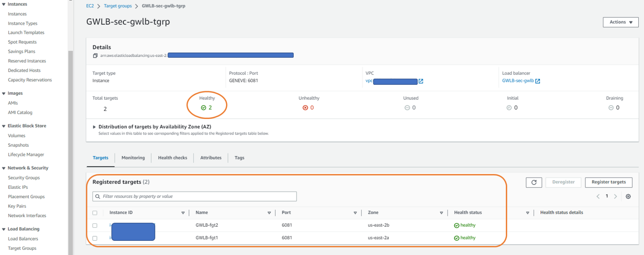
Task: Open table preferences gear
Action: point(628,197)
